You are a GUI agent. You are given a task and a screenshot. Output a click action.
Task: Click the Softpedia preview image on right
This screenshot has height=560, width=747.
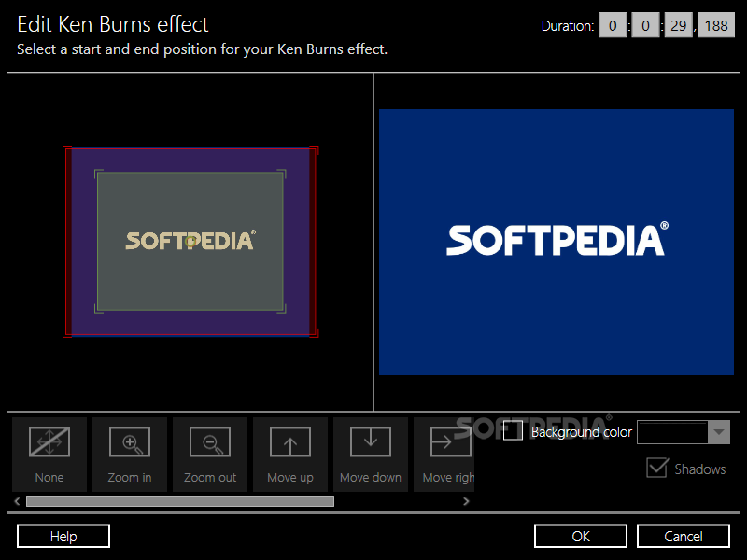coord(557,242)
